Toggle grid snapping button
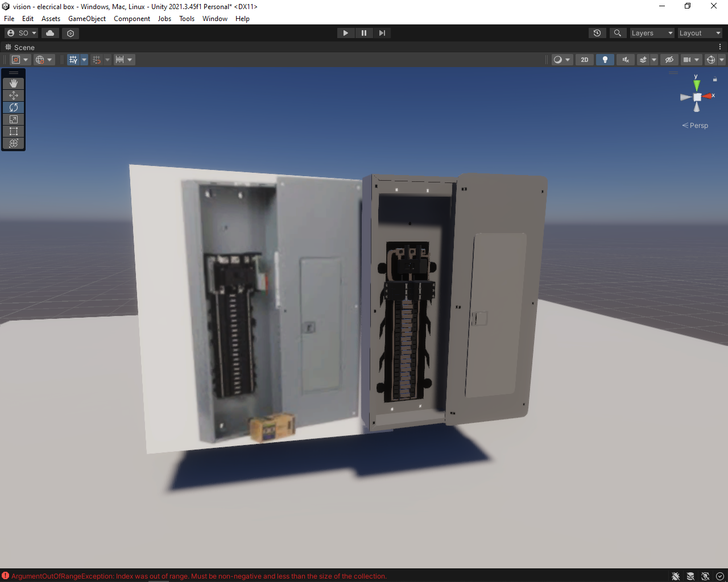728x582 pixels. (97, 60)
